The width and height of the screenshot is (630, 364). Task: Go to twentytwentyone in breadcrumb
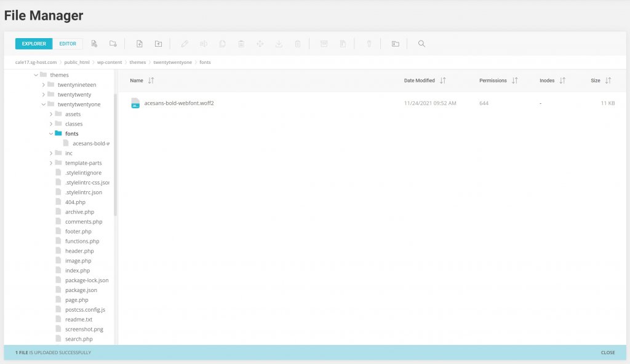pyautogui.click(x=172, y=62)
